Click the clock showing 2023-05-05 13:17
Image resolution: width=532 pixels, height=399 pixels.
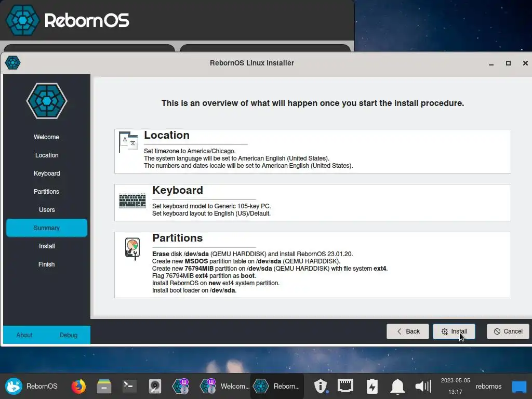455,386
